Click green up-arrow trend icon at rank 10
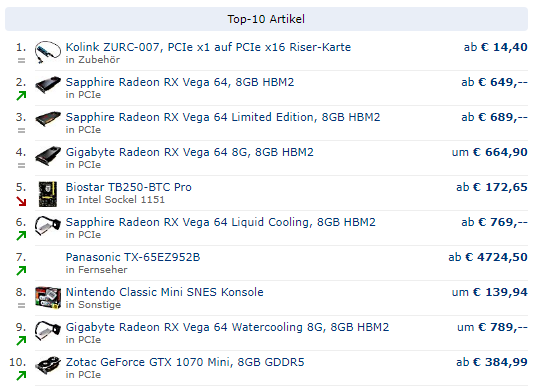This screenshot has width=533, height=389. pyautogui.click(x=21, y=375)
